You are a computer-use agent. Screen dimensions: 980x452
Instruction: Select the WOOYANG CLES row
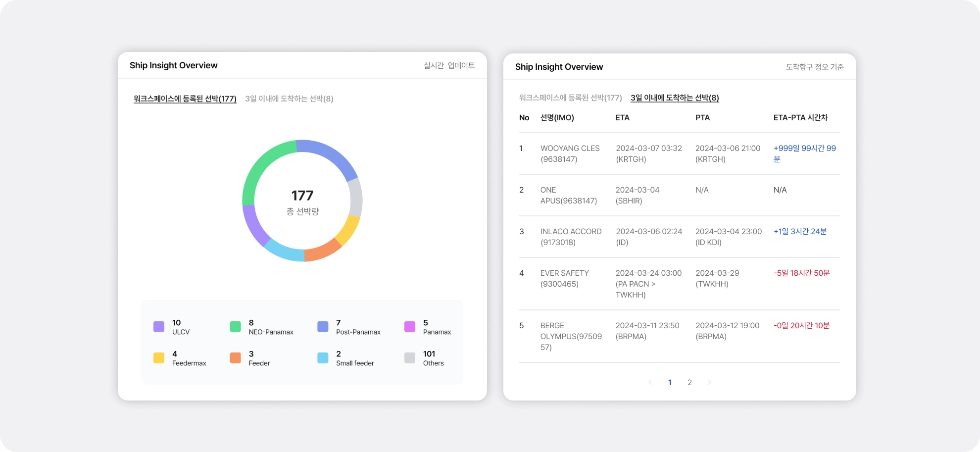680,153
